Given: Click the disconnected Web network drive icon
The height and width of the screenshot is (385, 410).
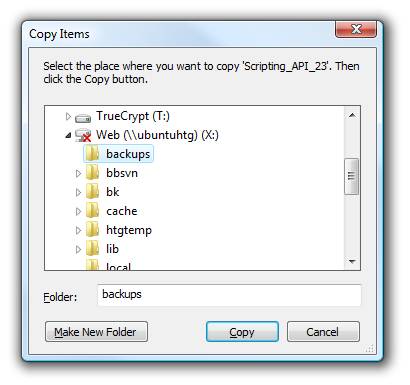Looking at the screenshot, I should point(83,135).
